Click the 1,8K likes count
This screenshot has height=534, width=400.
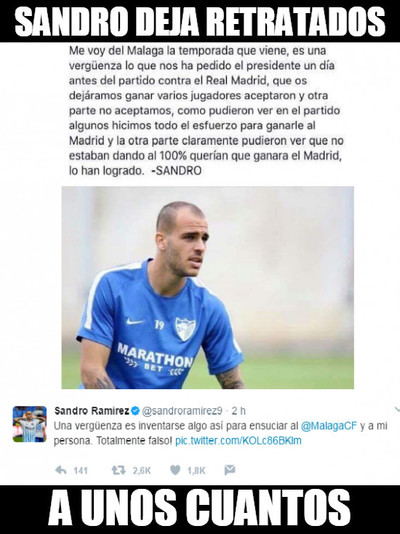point(196,471)
